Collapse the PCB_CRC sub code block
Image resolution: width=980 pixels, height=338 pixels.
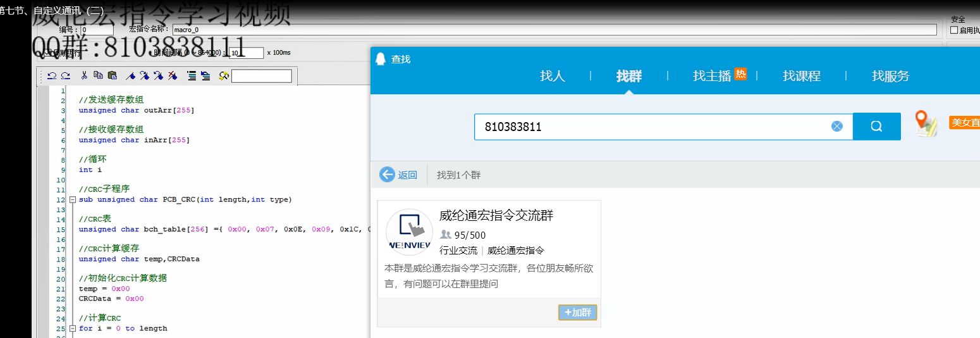pyautogui.click(x=72, y=200)
